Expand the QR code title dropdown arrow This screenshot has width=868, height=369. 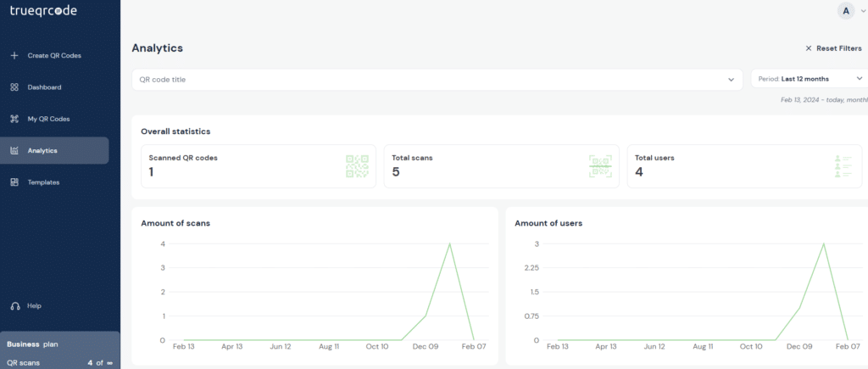click(x=731, y=80)
